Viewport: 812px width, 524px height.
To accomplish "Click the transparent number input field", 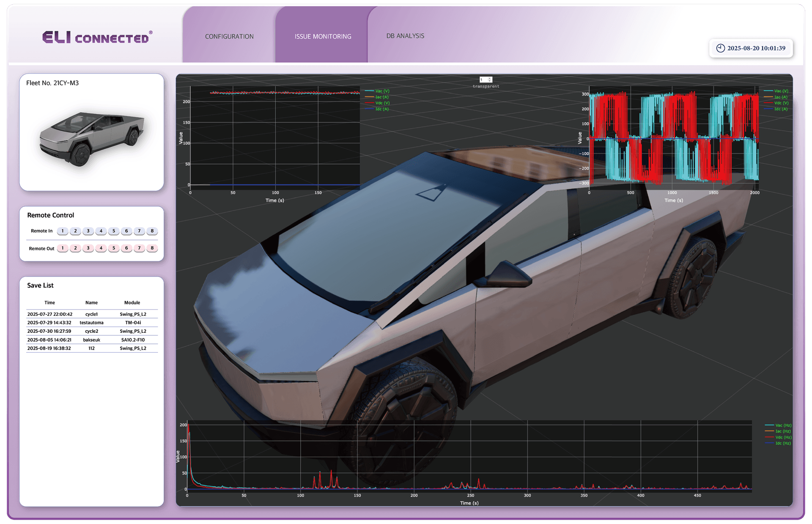I will pos(483,80).
